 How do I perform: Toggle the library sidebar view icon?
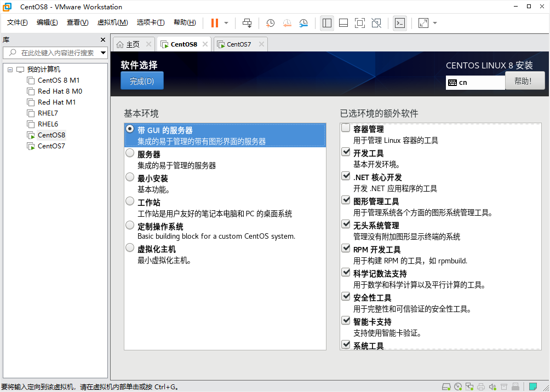click(327, 23)
